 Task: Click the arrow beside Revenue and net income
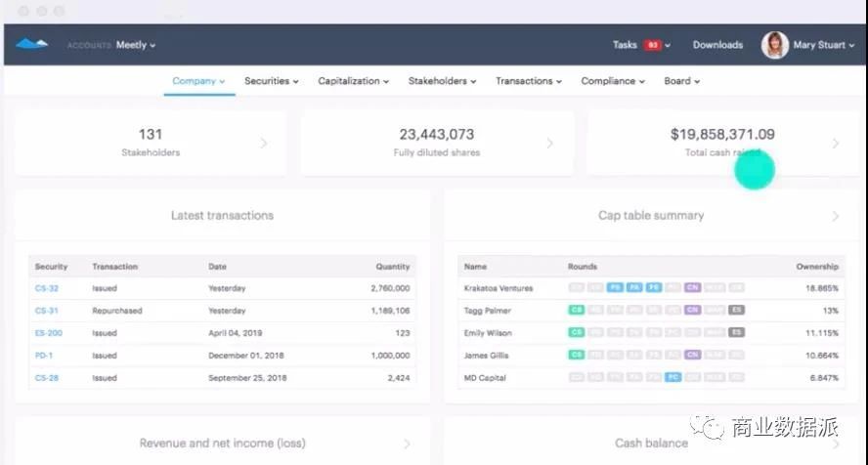tap(407, 444)
